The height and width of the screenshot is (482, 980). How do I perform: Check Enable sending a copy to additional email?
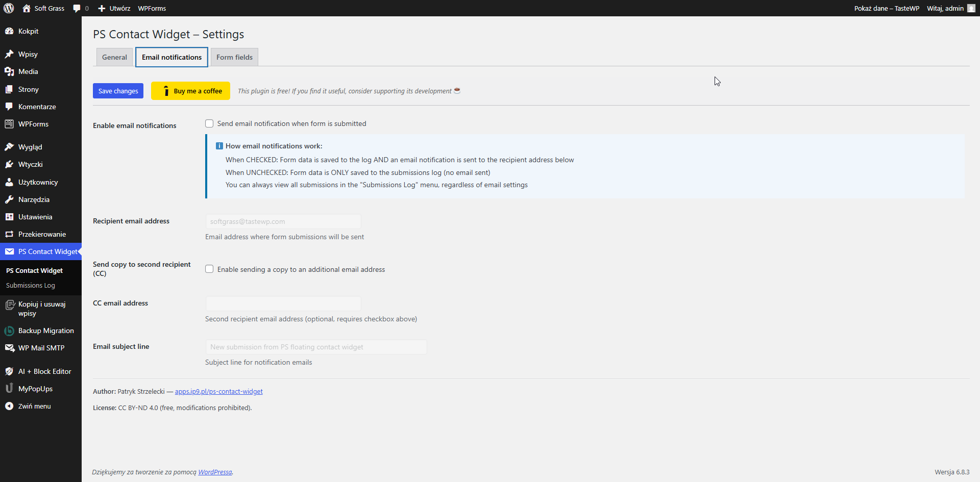(x=209, y=269)
